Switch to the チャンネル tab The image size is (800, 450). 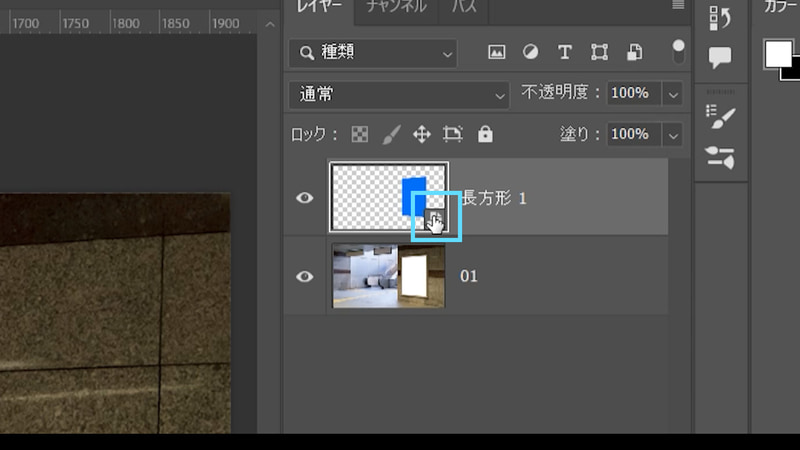click(396, 7)
